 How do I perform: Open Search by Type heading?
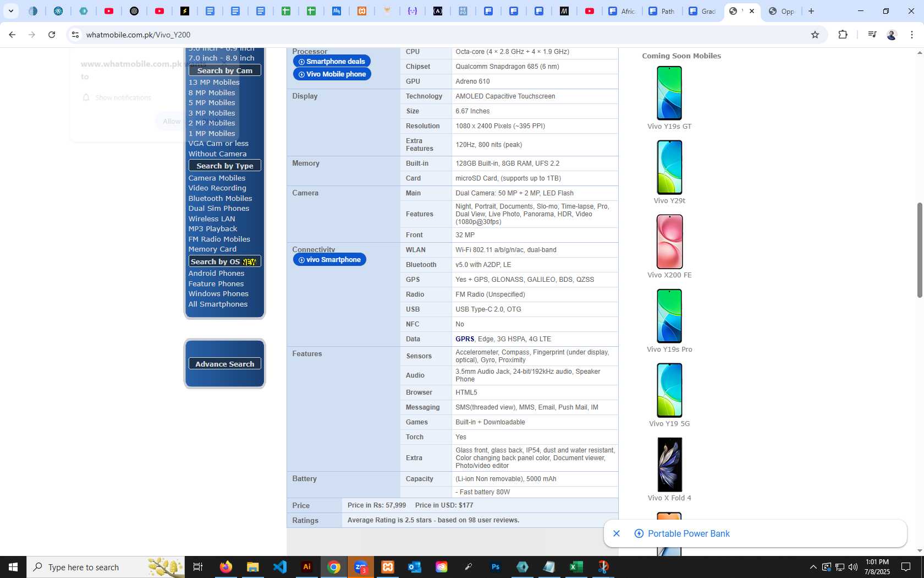pyautogui.click(x=224, y=166)
